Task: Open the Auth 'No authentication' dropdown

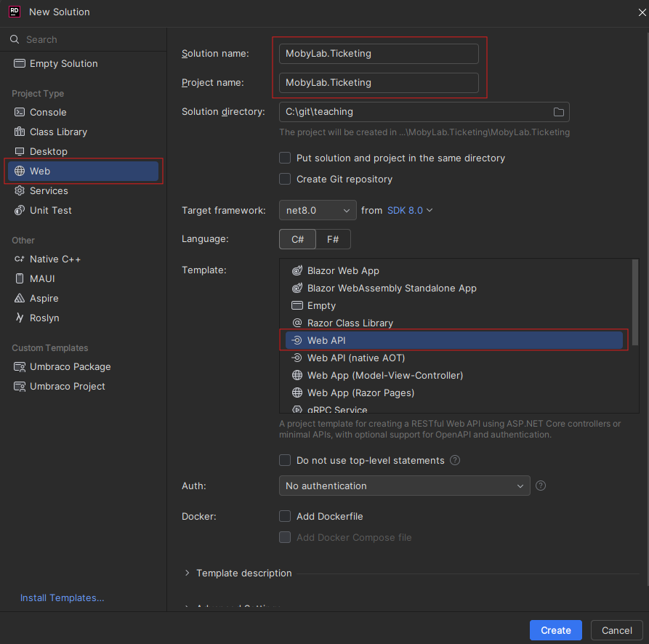Action: pyautogui.click(x=404, y=486)
